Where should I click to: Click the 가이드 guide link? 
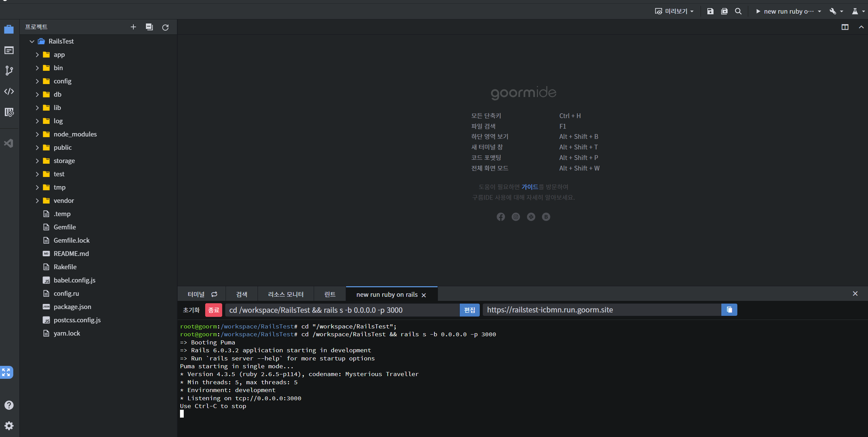point(530,187)
